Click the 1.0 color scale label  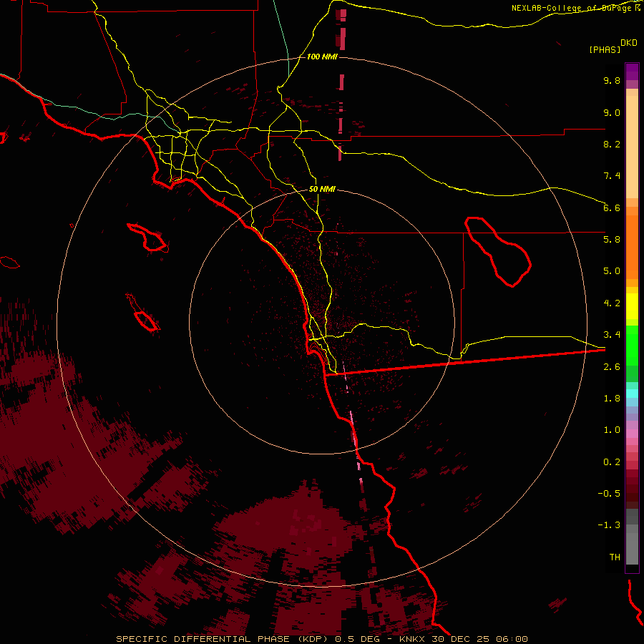click(612, 430)
